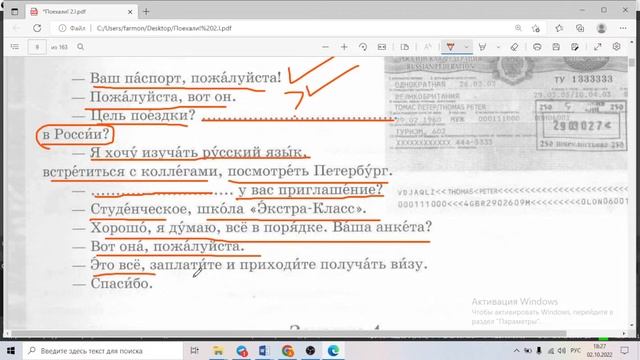Open a new browser tab

click(x=146, y=11)
